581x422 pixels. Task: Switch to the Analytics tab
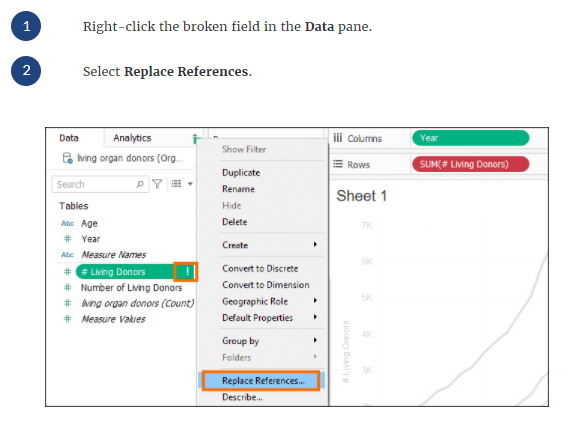(x=132, y=138)
